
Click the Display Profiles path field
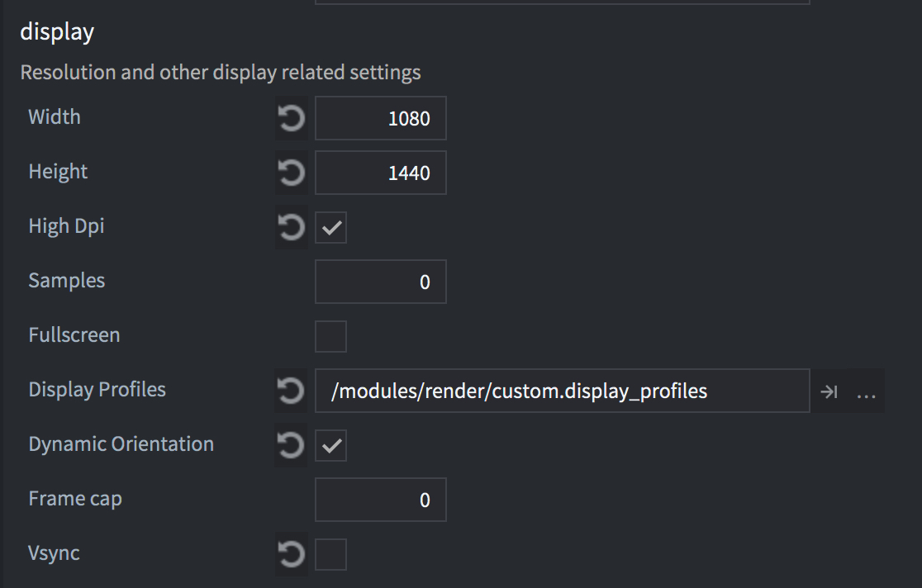click(x=562, y=391)
